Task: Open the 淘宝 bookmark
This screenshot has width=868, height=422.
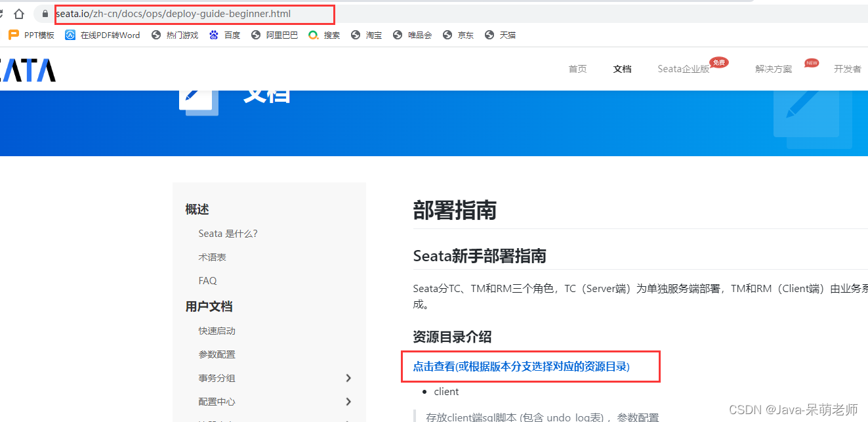Action: point(366,35)
